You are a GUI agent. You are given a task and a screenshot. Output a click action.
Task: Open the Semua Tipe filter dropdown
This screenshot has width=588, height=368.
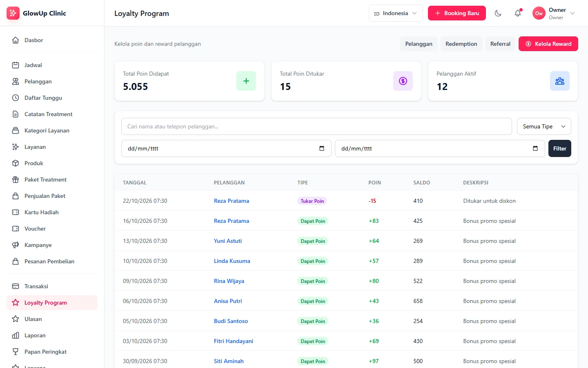pyautogui.click(x=544, y=126)
